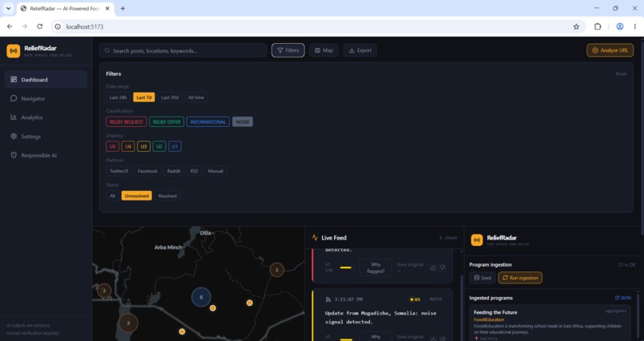Toggle the U2 urgency filter
This screenshot has height=341, width=644.
pyautogui.click(x=159, y=146)
